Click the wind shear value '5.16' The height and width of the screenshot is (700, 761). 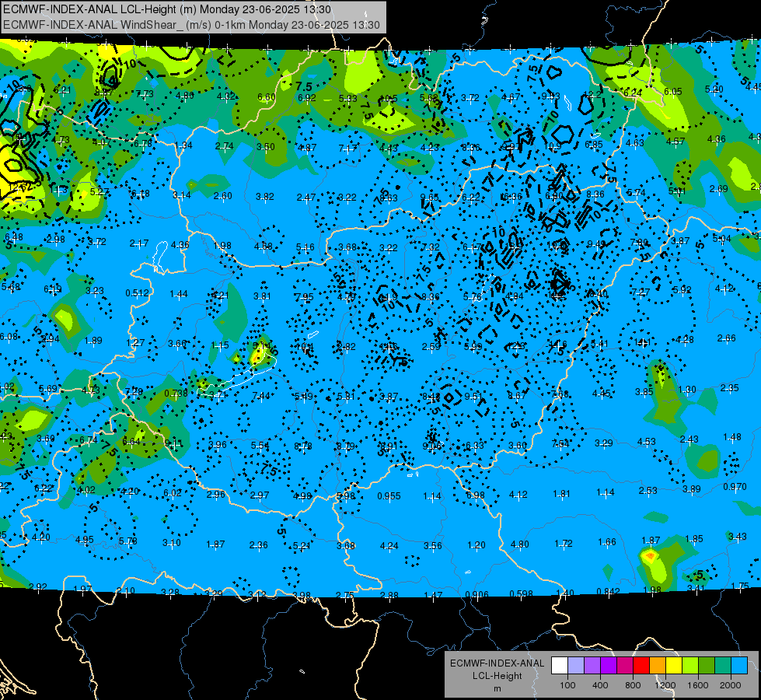coord(305,248)
